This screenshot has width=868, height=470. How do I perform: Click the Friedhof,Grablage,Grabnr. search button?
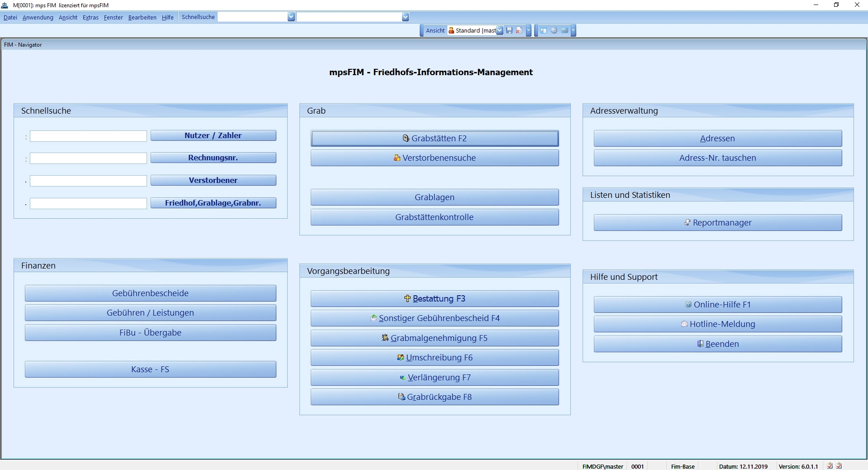click(213, 203)
